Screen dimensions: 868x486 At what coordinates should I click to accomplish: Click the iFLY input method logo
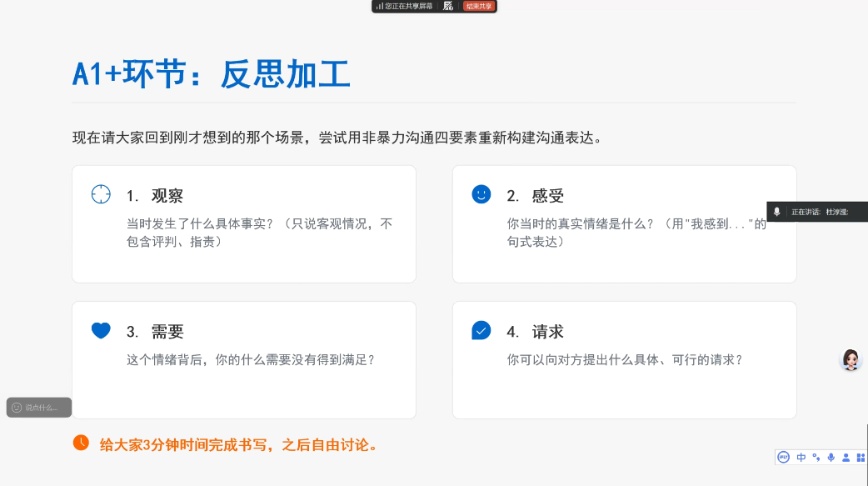(x=783, y=457)
